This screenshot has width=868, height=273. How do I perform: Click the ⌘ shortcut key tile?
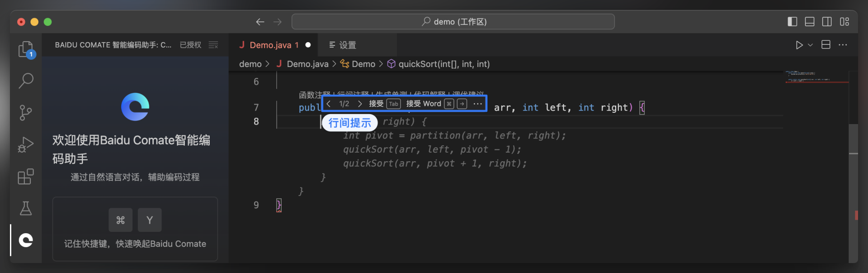coord(120,220)
